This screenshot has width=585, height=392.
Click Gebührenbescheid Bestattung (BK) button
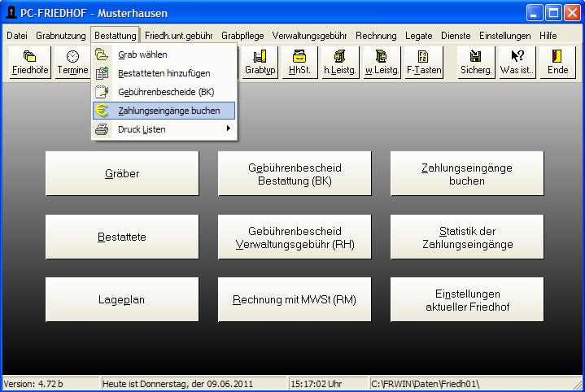tap(295, 173)
